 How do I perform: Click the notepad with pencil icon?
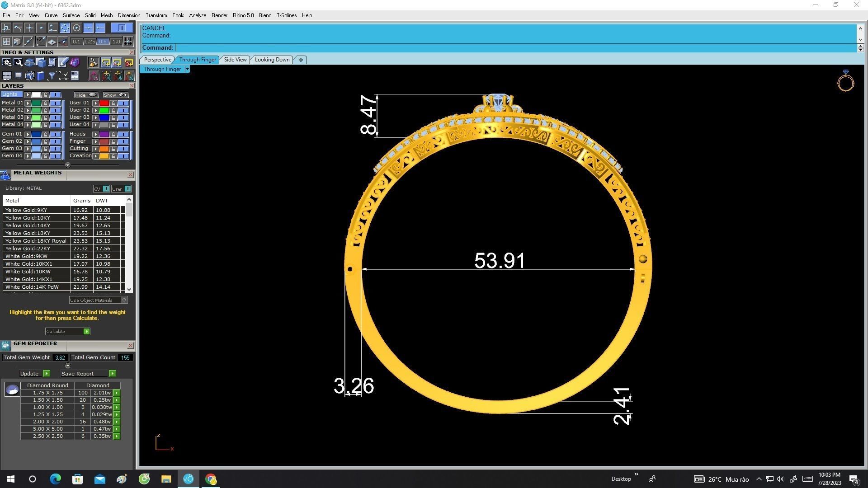63,62
